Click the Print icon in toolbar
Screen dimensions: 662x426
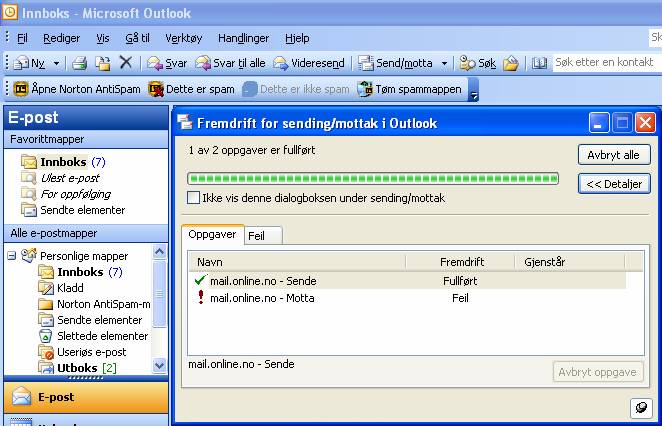[x=79, y=63]
